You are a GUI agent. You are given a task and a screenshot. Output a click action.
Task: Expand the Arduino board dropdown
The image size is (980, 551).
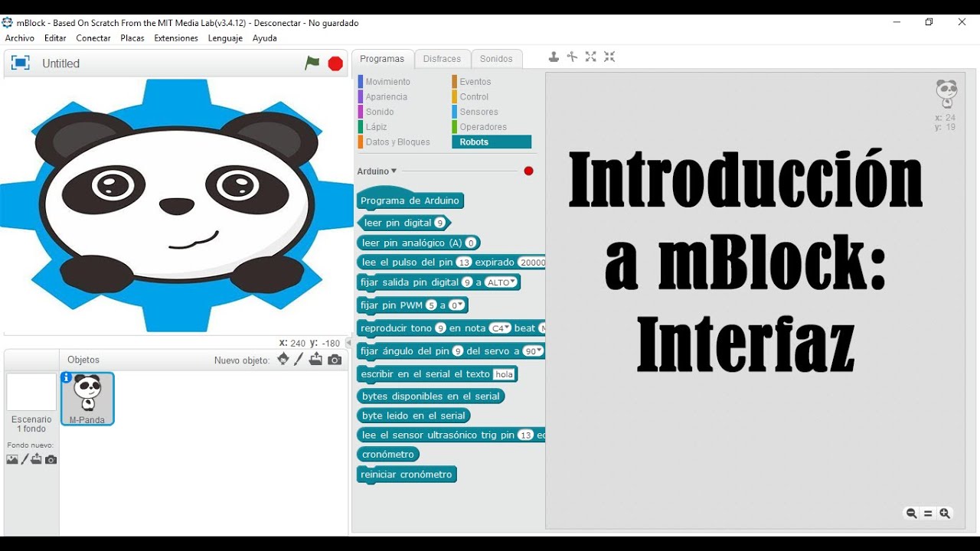[x=377, y=171]
